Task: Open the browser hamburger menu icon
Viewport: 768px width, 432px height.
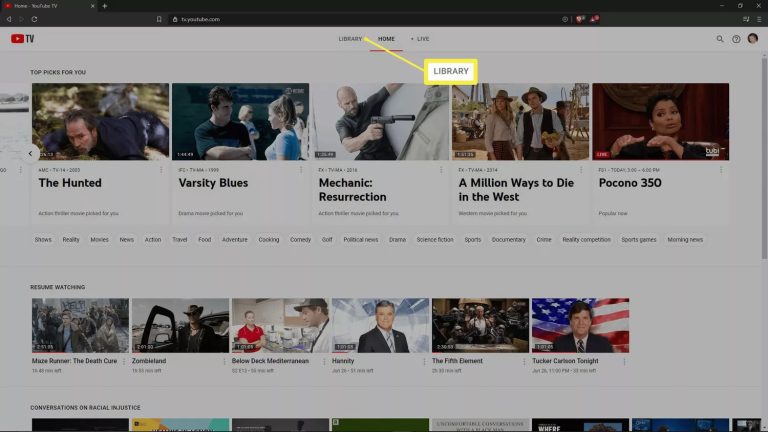Action: click(x=759, y=19)
